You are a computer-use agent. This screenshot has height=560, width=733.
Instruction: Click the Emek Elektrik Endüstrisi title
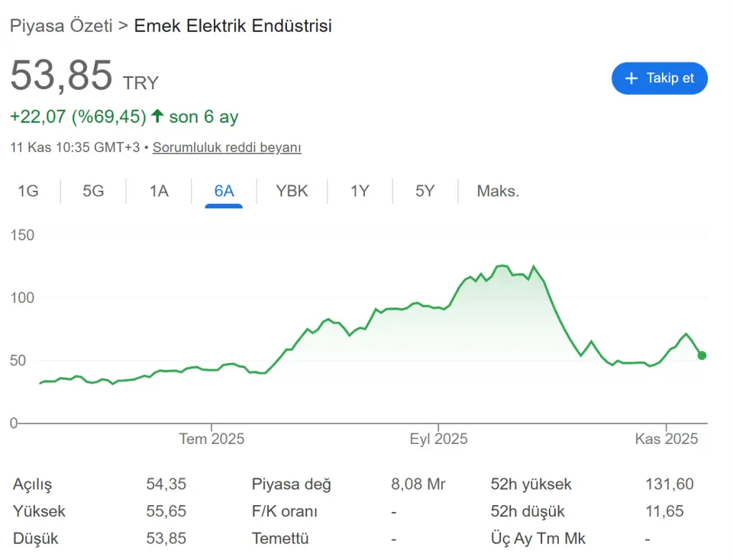pos(233,25)
